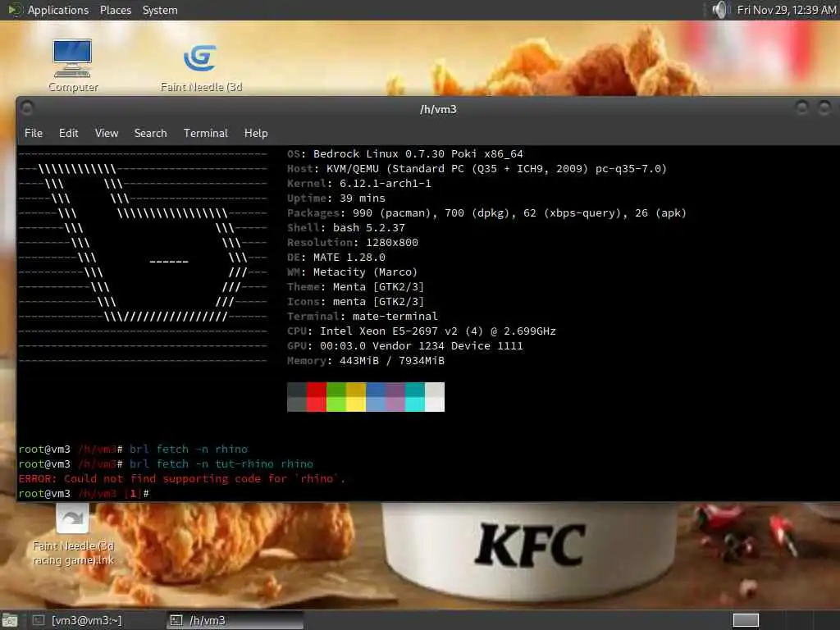Click the terminal window menu button at the title bar's left
The height and width of the screenshot is (630, 840).
click(27, 108)
